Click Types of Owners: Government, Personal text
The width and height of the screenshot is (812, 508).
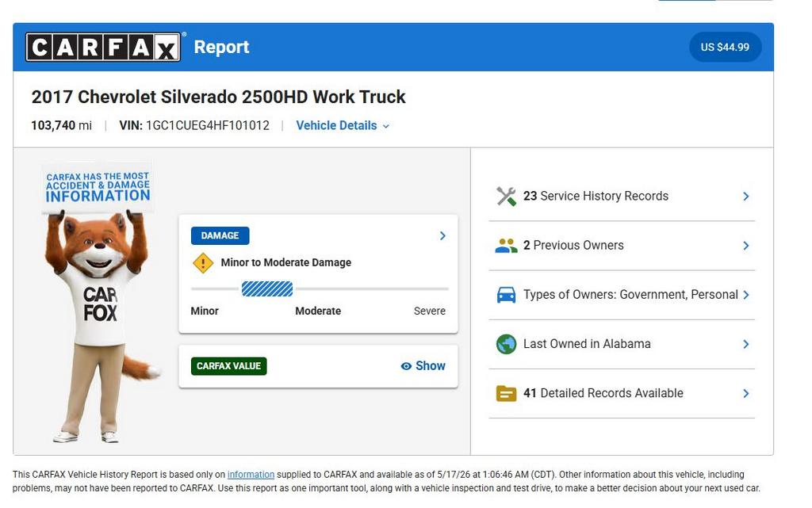coord(630,294)
